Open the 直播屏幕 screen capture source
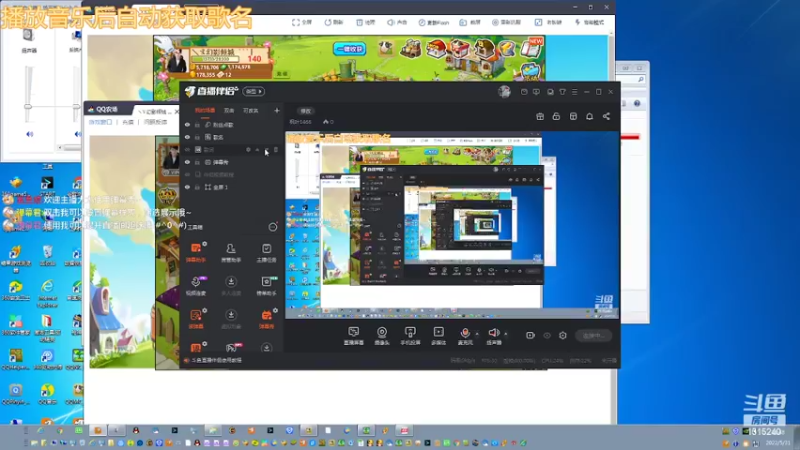The height and width of the screenshot is (450, 800). (x=354, y=336)
